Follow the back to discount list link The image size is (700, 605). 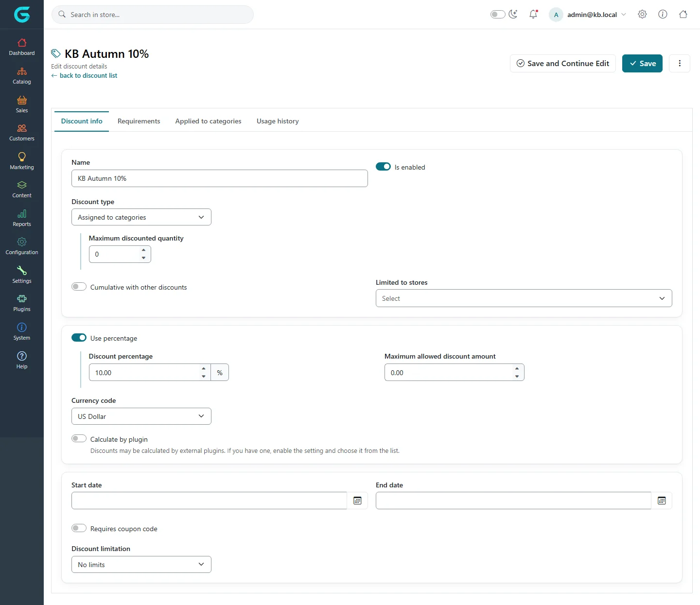point(84,76)
